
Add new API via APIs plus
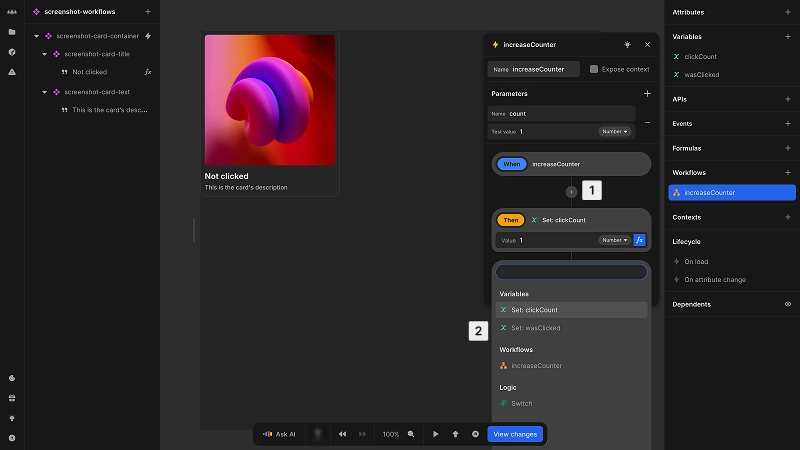(x=788, y=99)
